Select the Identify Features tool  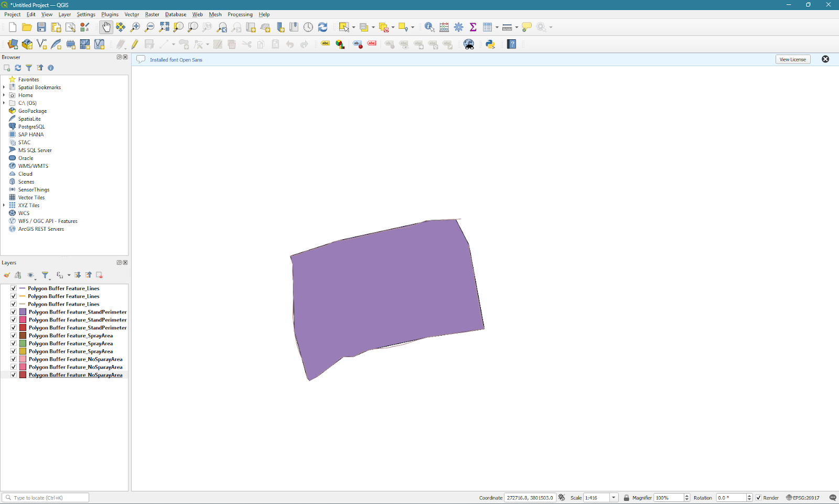point(429,27)
